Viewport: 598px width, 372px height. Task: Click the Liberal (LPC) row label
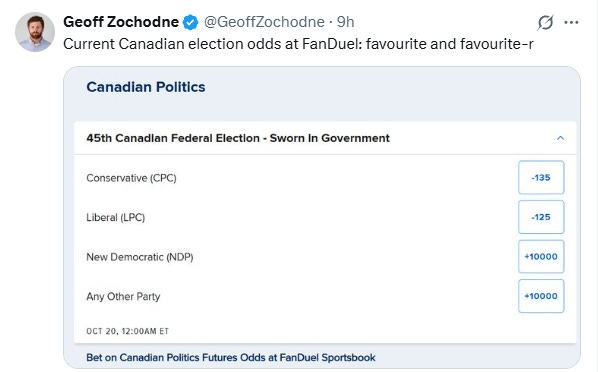pos(116,217)
